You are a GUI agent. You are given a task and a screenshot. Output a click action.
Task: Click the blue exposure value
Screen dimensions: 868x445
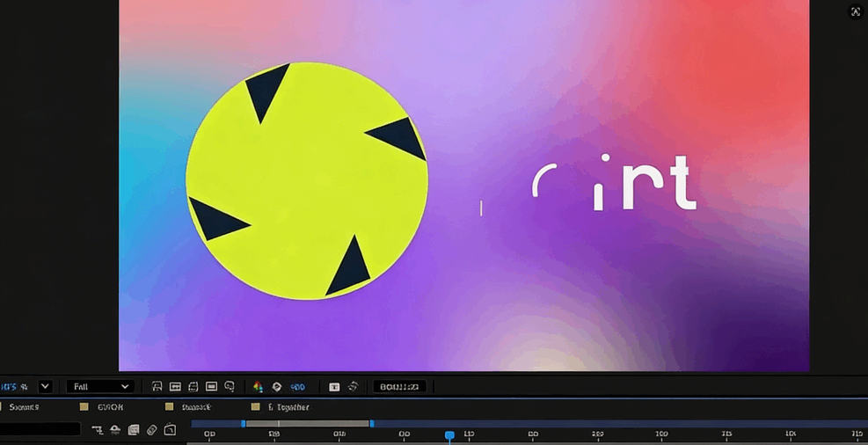tap(297, 387)
